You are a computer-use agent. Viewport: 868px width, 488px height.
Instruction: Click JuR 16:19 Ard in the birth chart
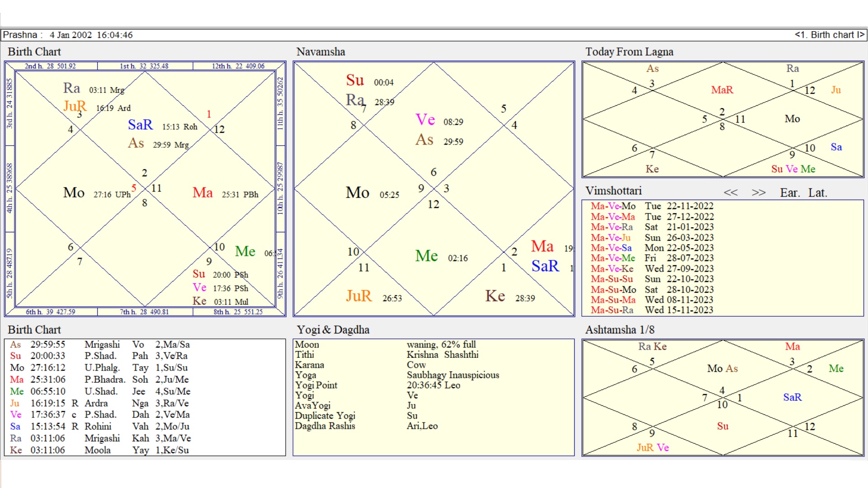(97, 107)
